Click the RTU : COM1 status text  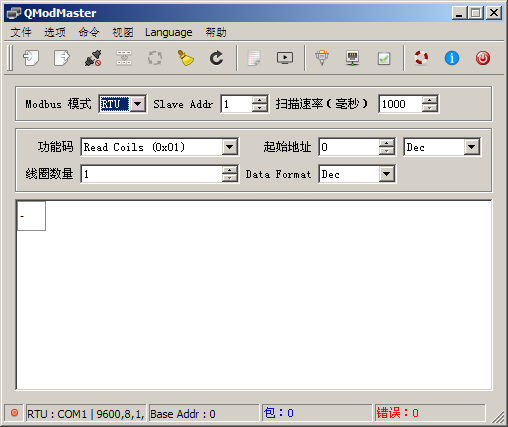coord(85,414)
